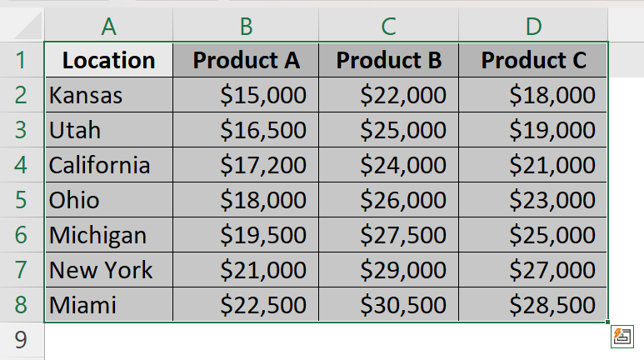Select row 5 header
This screenshot has height=360, width=644.
coord(22,200)
